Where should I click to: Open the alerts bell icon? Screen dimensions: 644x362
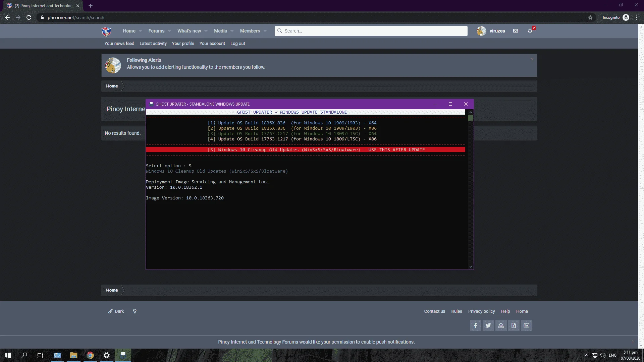[530, 31]
